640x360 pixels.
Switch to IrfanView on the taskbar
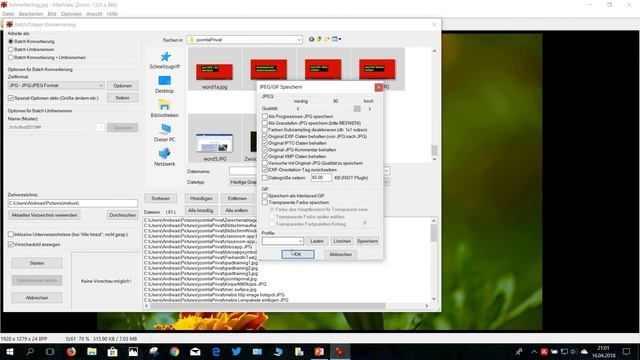[340, 351]
